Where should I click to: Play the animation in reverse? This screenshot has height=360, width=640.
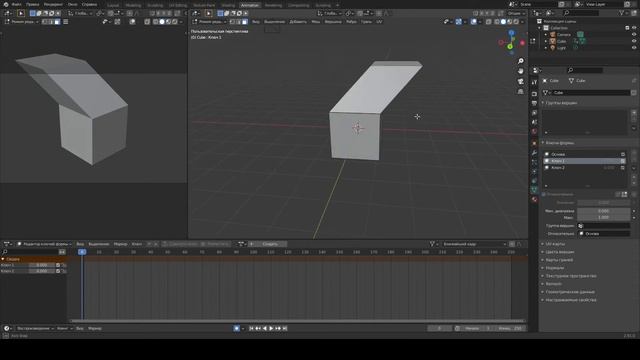(x=264, y=328)
